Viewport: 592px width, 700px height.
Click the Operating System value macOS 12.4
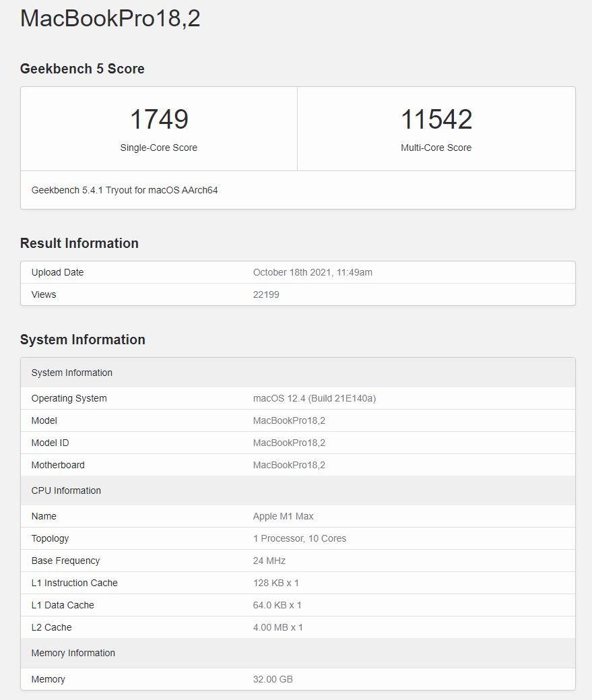click(x=314, y=398)
